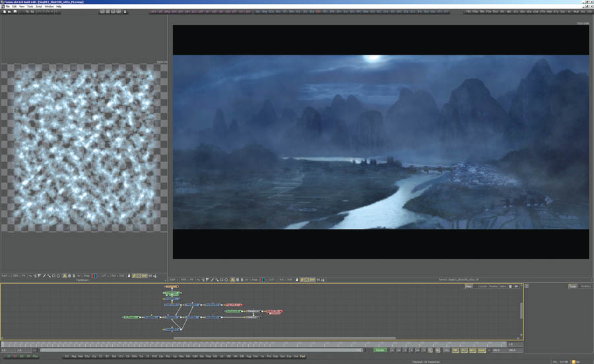
Task: Click the Save composition disk icon
Action: pos(15,11)
